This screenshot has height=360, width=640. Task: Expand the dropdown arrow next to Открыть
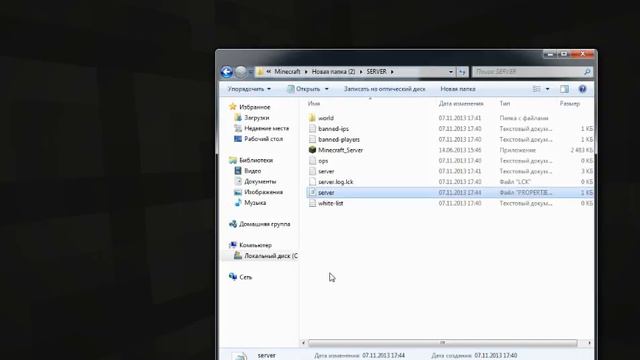(x=327, y=89)
